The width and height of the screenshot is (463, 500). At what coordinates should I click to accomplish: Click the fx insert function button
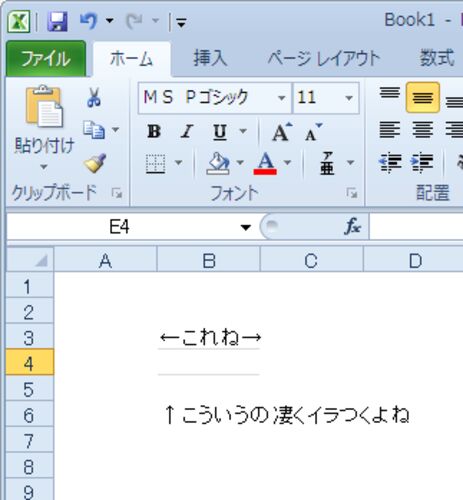pos(353,227)
